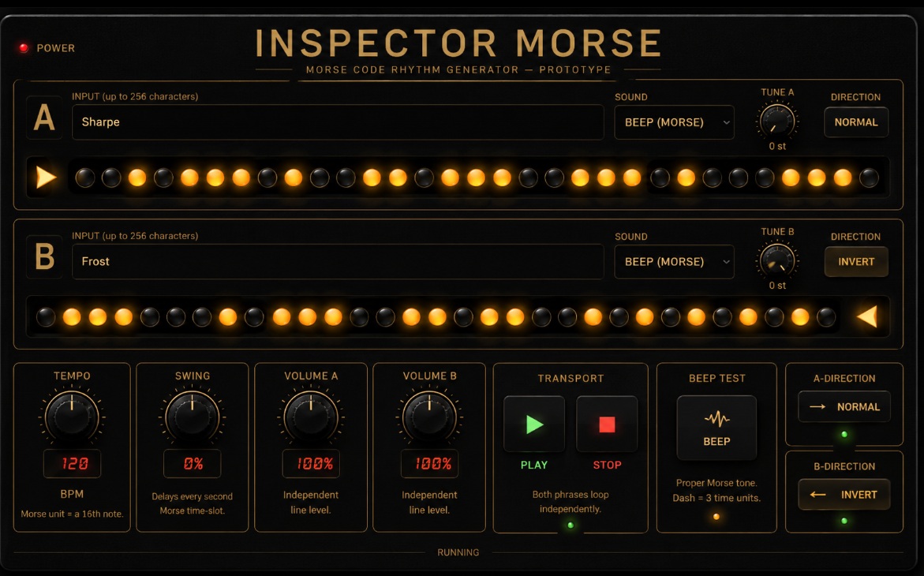Click the Volume A 100% display
The image size is (924, 576).
point(311,463)
